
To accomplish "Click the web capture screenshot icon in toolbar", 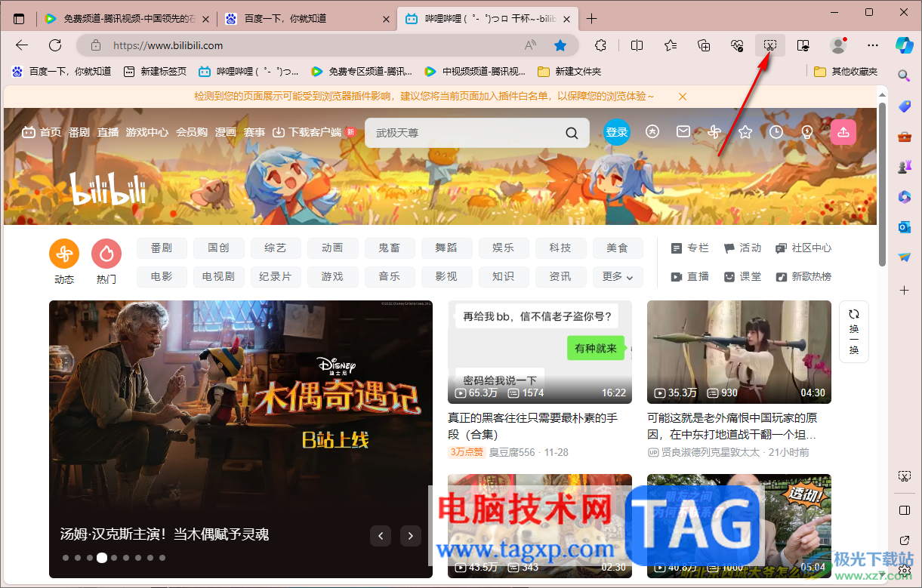I will [770, 45].
